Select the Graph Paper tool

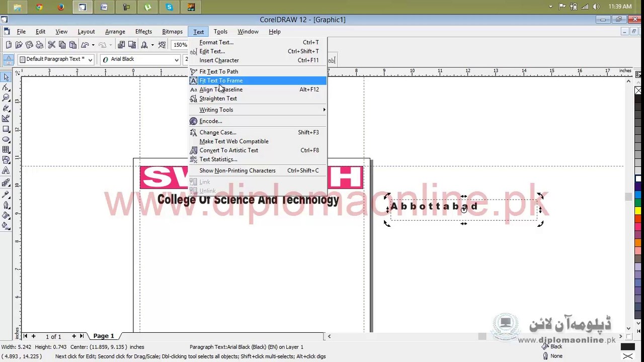click(x=6, y=149)
